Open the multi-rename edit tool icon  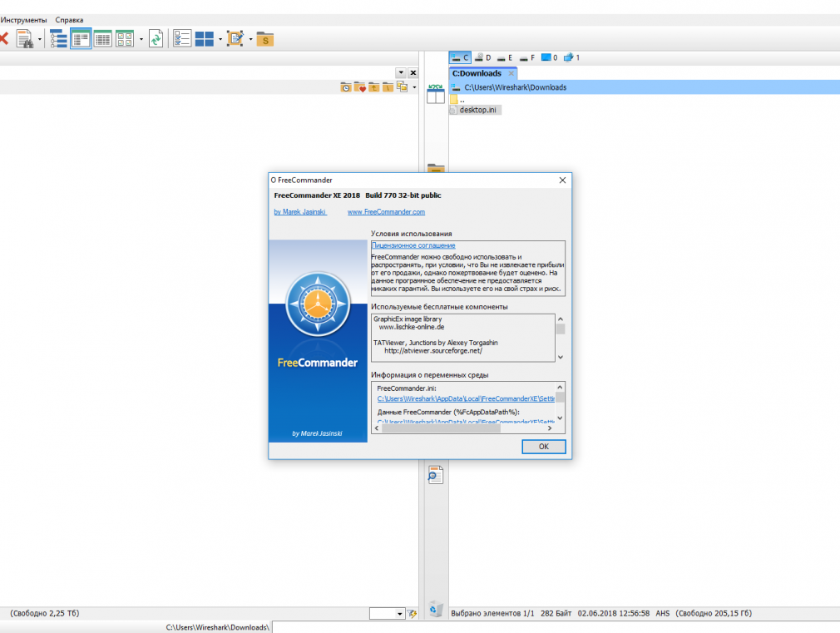tap(235, 39)
